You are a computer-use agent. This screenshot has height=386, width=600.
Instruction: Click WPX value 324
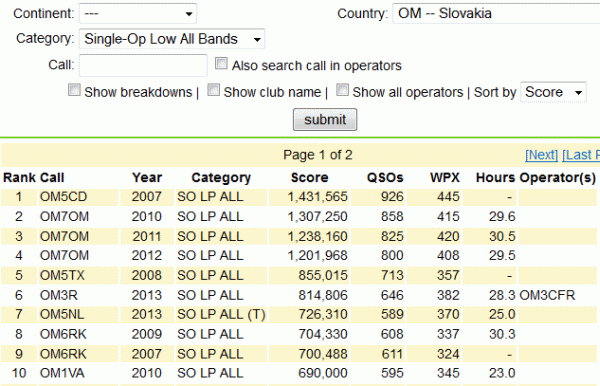pyautogui.click(x=448, y=354)
